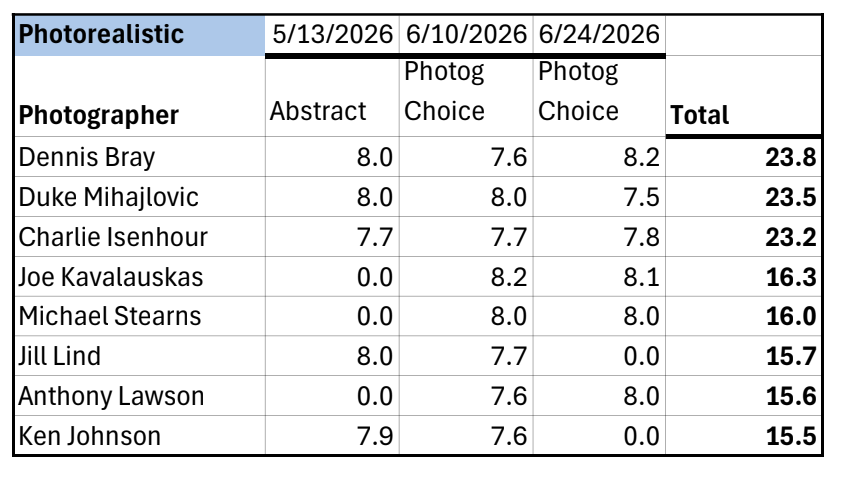Click the 5/13/2026 date cell
This screenshot has width=848, height=490.
(332, 35)
